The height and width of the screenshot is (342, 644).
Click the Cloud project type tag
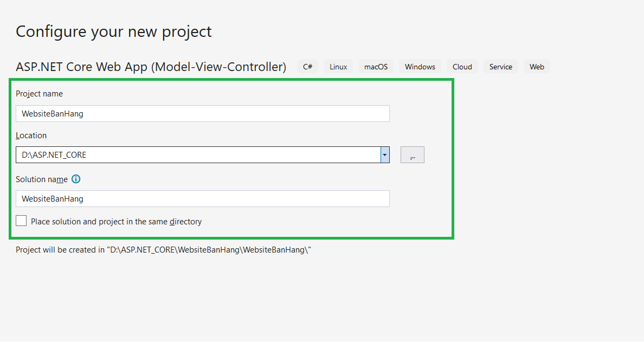(462, 67)
